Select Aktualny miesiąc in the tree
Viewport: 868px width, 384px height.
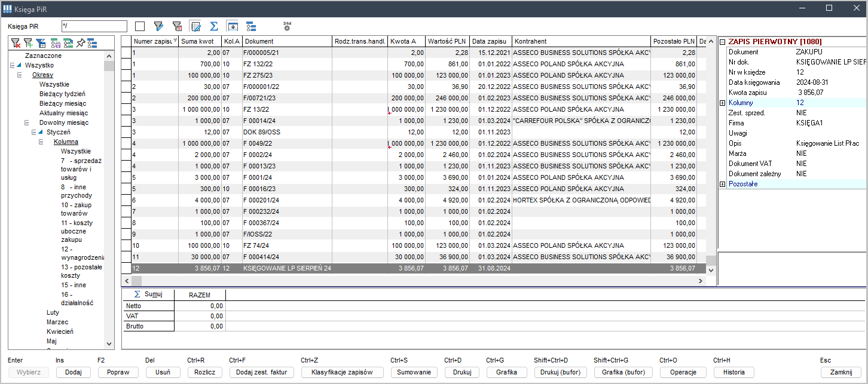click(x=64, y=113)
